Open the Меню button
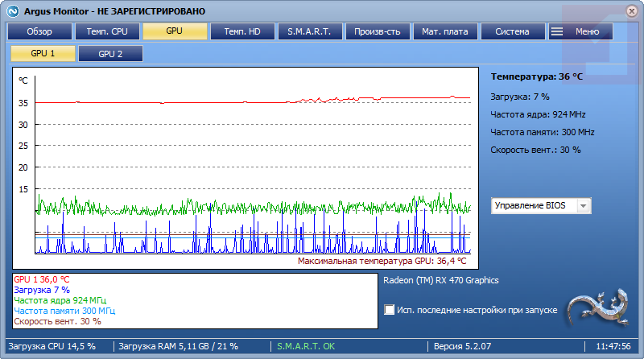Screen dimensions: 644x359 [x=580, y=31]
